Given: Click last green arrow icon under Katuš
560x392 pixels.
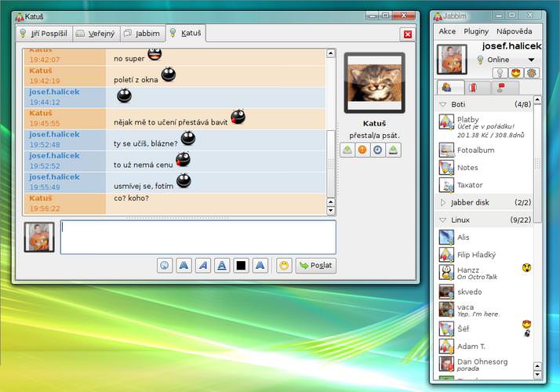Looking at the screenshot, I should click(393, 150).
